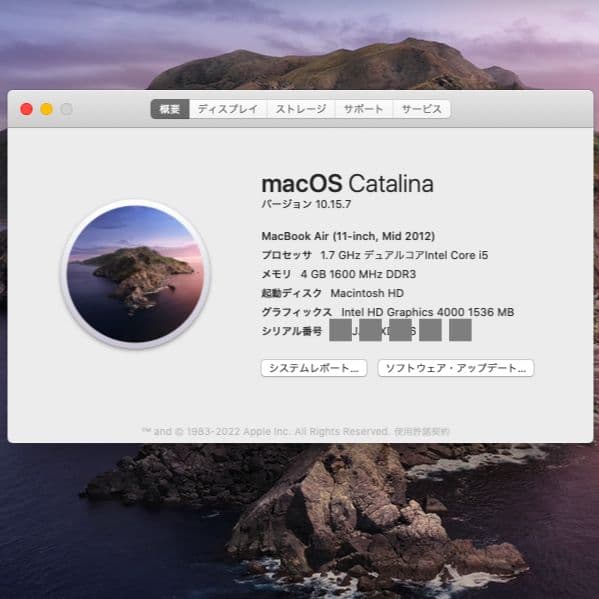Select the ストレージ tab
599x599 pixels.
pyautogui.click(x=301, y=109)
